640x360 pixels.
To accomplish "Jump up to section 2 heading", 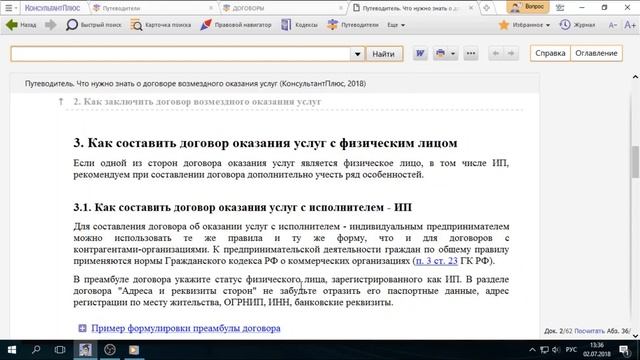I will [x=197, y=102].
